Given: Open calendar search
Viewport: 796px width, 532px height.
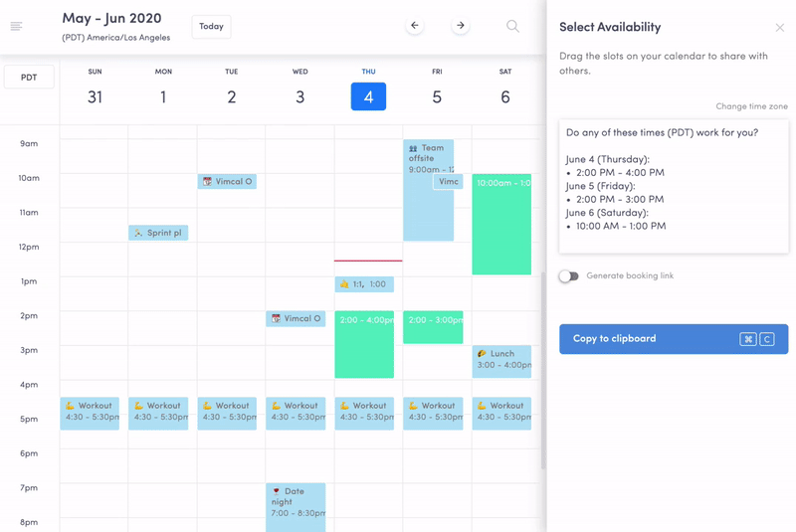Looking at the screenshot, I should click(512, 26).
